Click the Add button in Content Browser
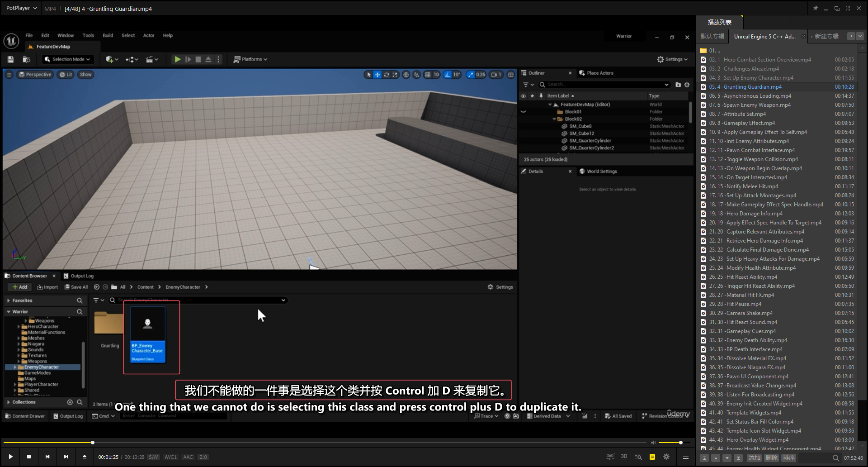Image resolution: width=868 pixels, height=467 pixels. pyautogui.click(x=19, y=287)
